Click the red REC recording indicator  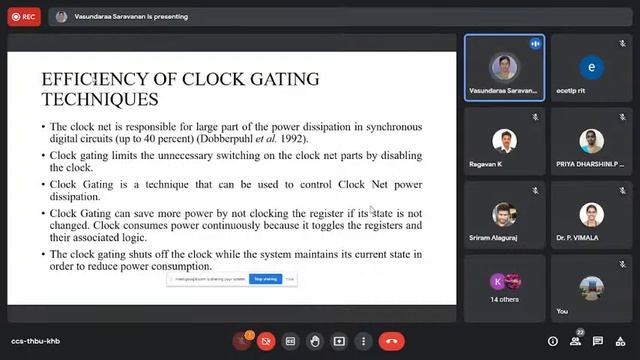24,17
